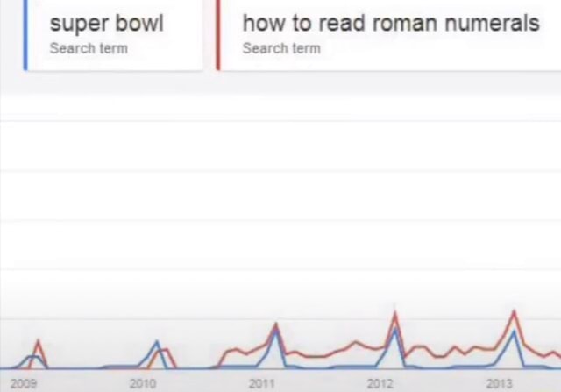Image resolution: width=561 pixels, height=392 pixels.
Task: Click "Search term" label under super bowl
Action: click(88, 48)
